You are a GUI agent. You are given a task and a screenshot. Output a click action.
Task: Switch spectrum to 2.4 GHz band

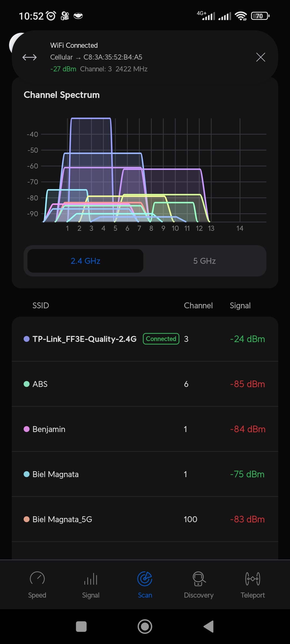85,261
